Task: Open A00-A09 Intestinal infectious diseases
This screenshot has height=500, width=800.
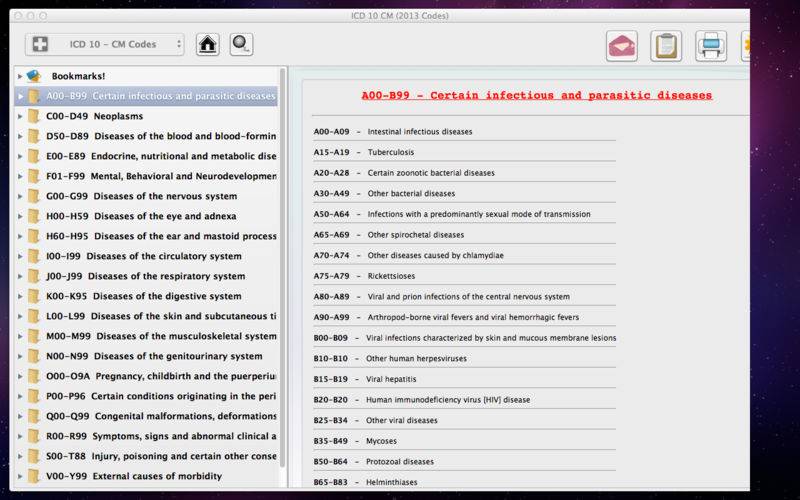Action: pyautogui.click(x=393, y=132)
